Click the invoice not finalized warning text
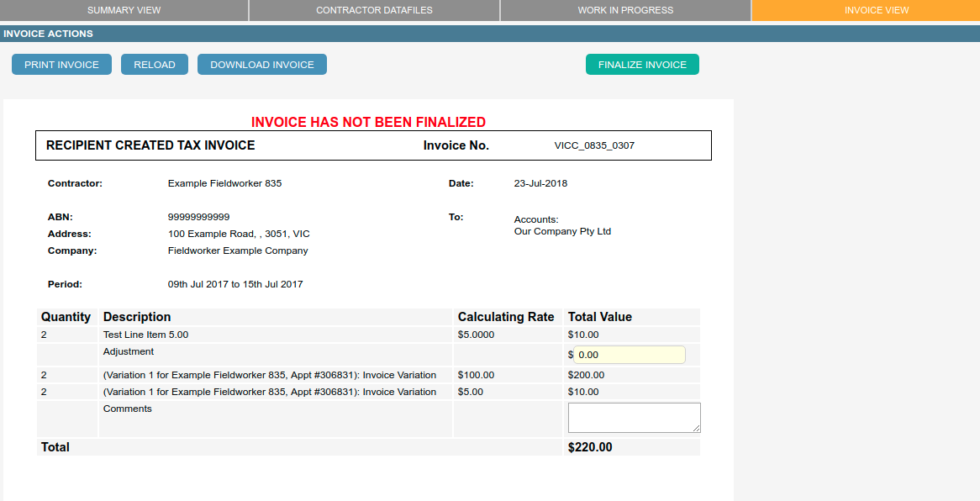980x501 pixels. pos(368,122)
